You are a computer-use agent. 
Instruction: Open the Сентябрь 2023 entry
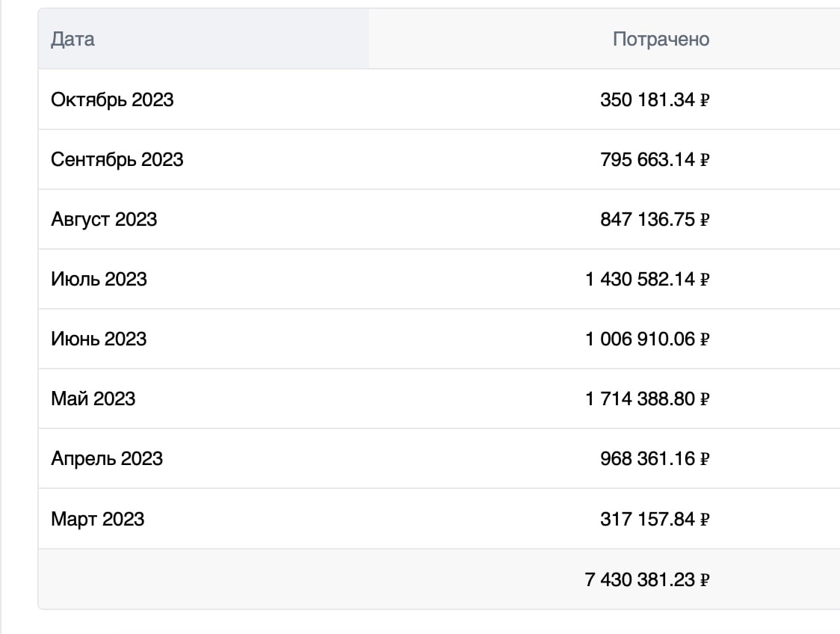[117, 160]
